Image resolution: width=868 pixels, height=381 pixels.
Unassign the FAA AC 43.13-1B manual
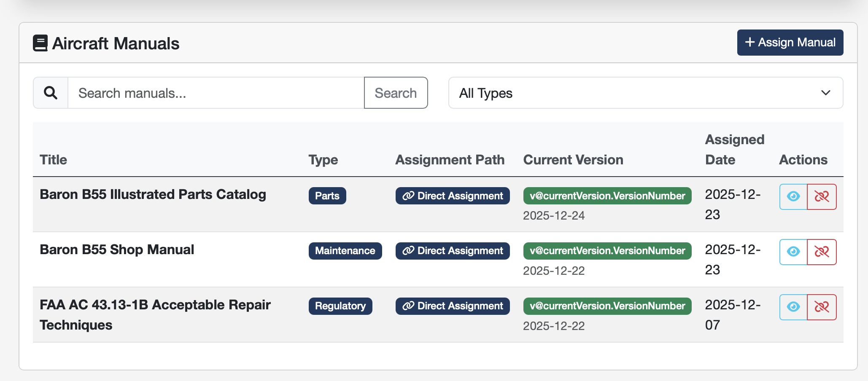coord(822,307)
